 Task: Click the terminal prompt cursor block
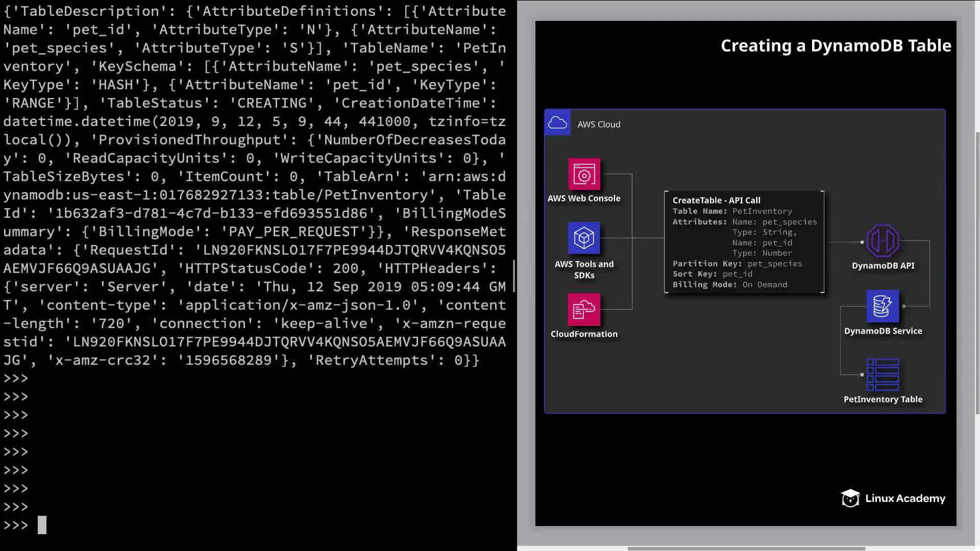(42, 525)
